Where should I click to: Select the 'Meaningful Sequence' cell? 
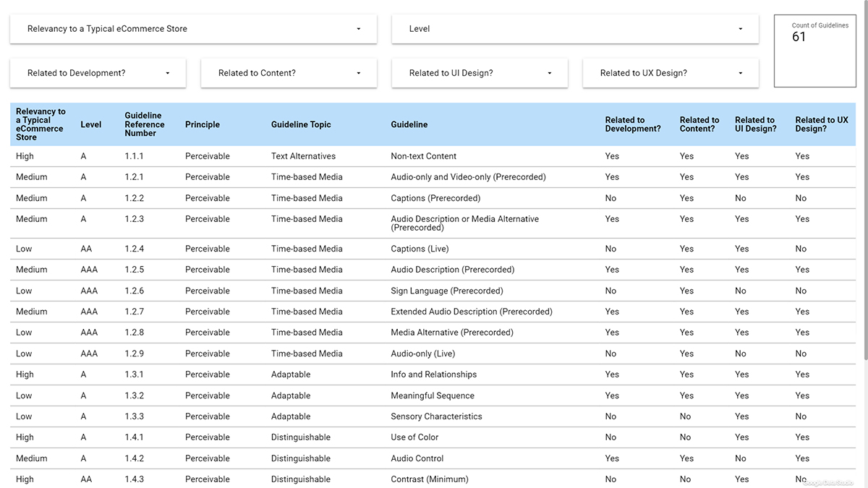click(433, 395)
